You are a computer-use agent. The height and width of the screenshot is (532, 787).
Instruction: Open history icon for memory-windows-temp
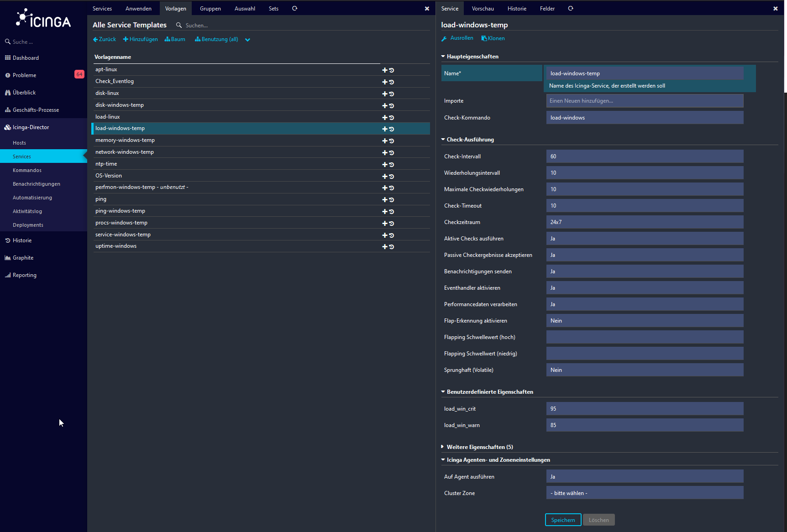click(x=392, y=141)
